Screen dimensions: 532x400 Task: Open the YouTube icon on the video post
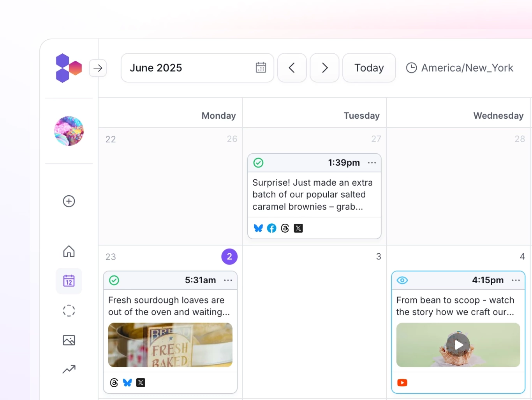(402, 382)
